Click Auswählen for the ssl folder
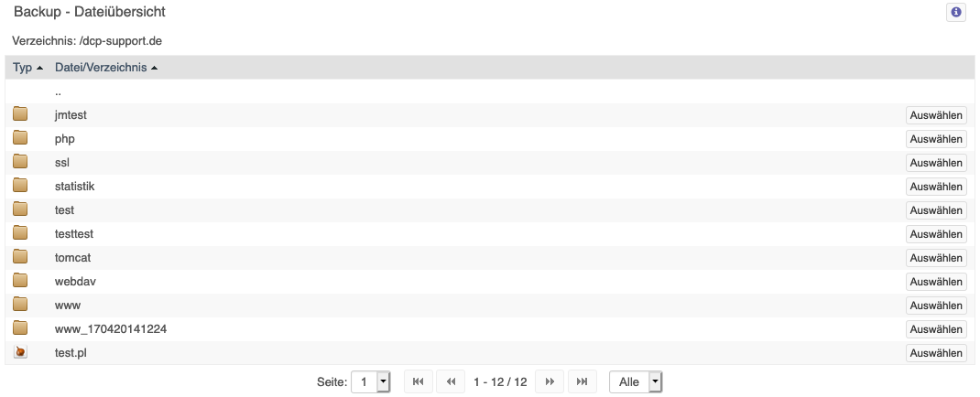The height and width of the screenshot is (397, 980). click(x=936, y=163)
